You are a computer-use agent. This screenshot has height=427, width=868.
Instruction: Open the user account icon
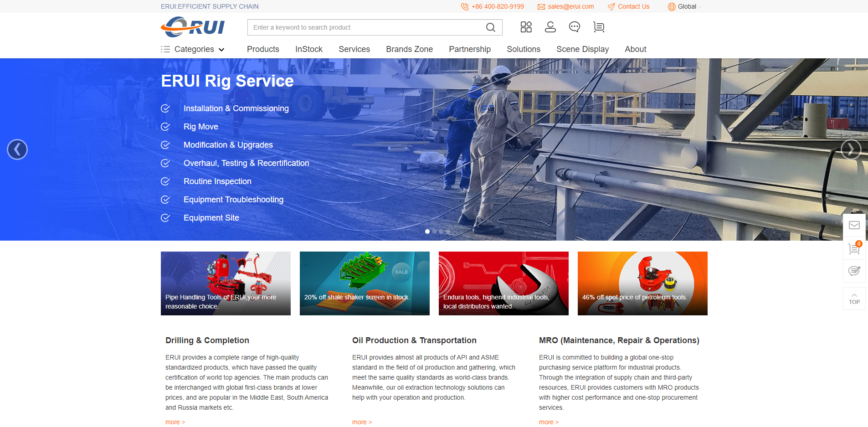[x=550, y=27]
